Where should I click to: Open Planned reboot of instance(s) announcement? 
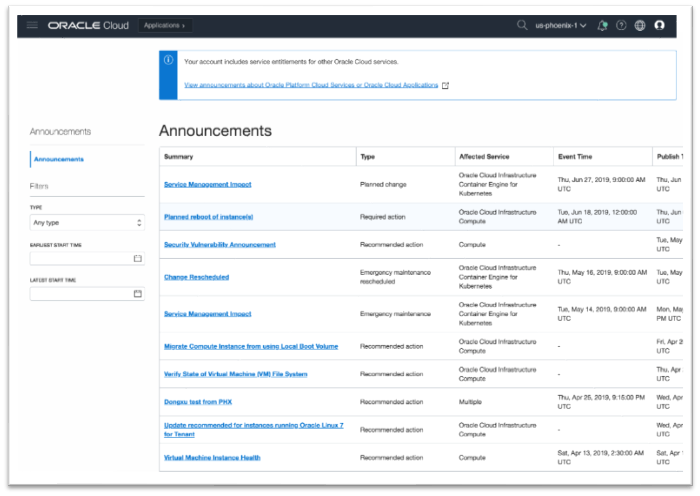[208, 217]
